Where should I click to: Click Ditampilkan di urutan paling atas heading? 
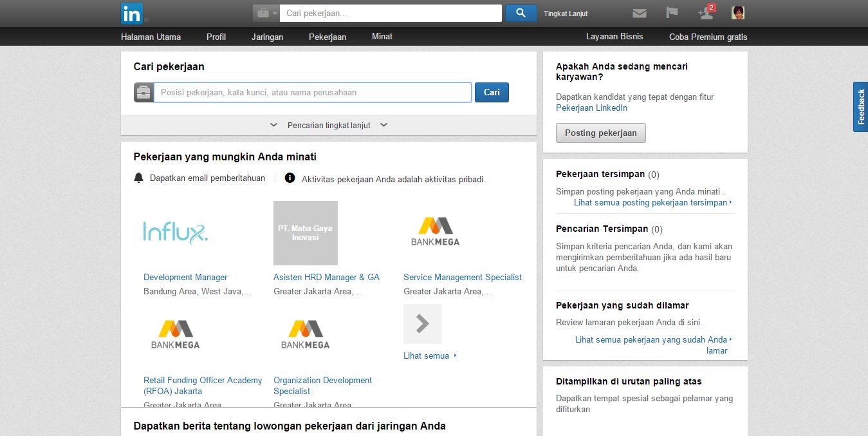(629, 381)
